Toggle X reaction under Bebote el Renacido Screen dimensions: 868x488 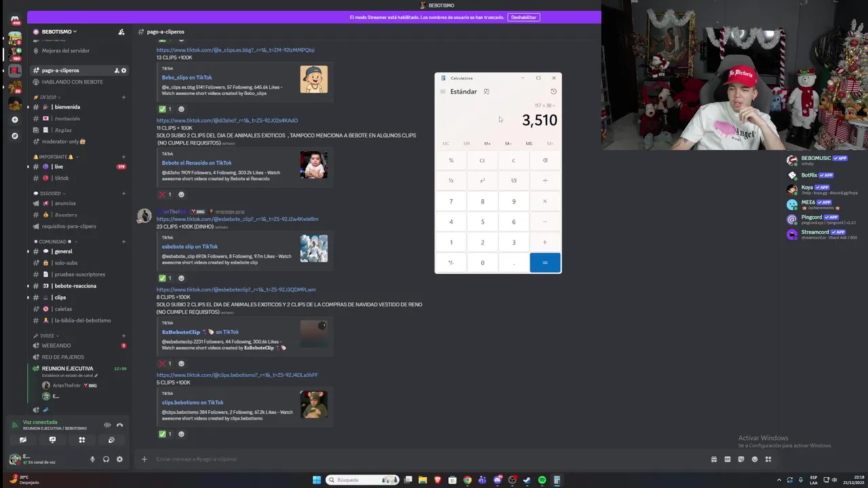coord(166,195)
